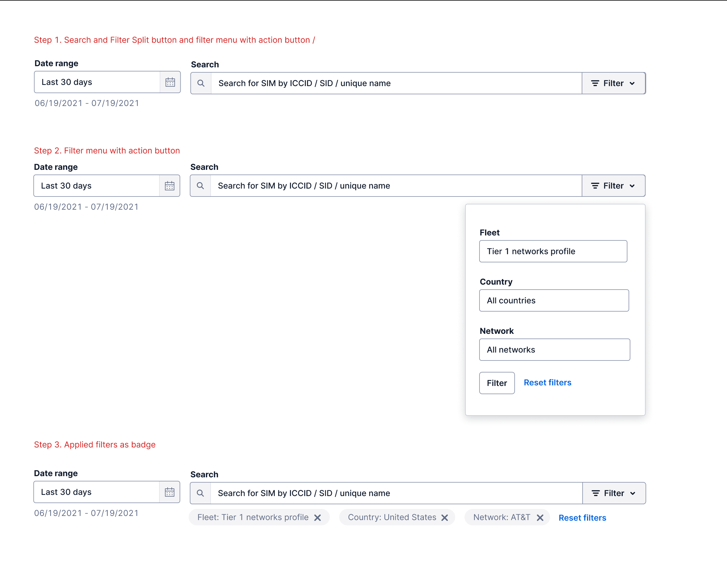
Task: Open the Filter split button in Step 2
Action: pyautogui.click(x=614, y=186)
